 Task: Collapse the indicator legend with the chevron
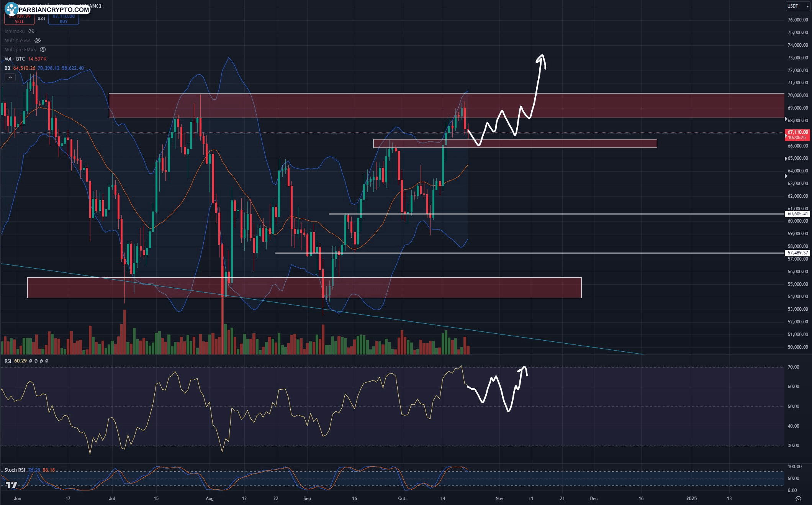click(x=10, y=77)
